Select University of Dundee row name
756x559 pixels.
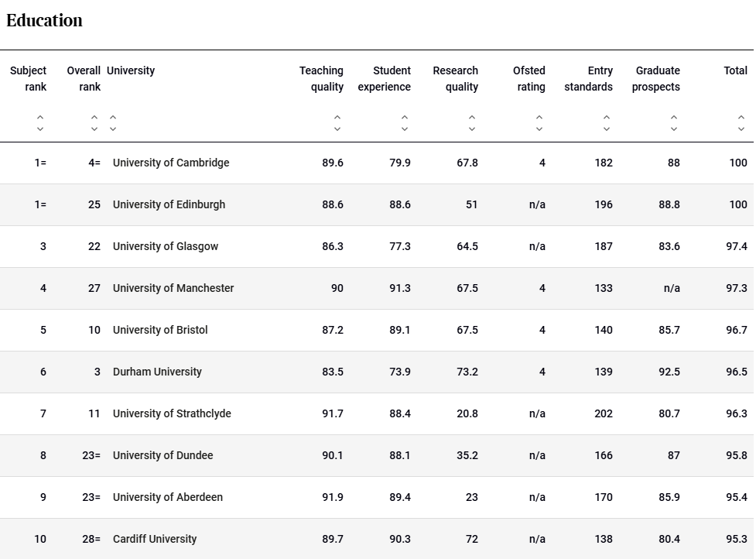tap(163, 455)
